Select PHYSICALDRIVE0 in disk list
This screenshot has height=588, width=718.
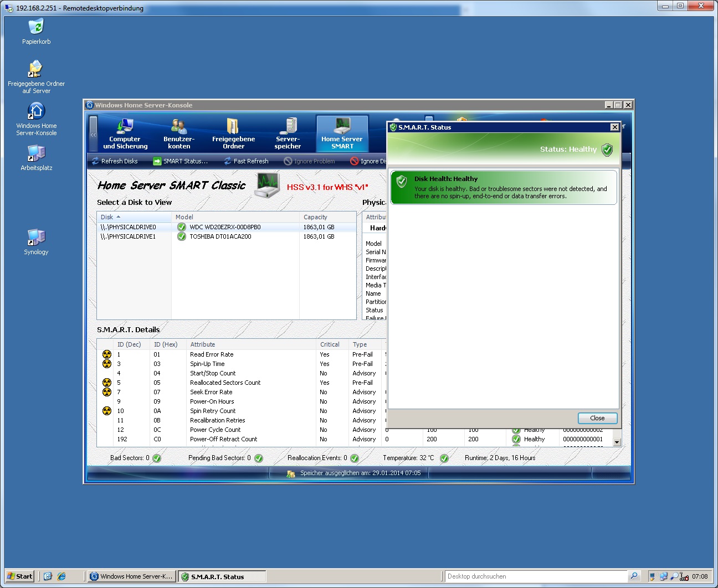coord(227,227)
